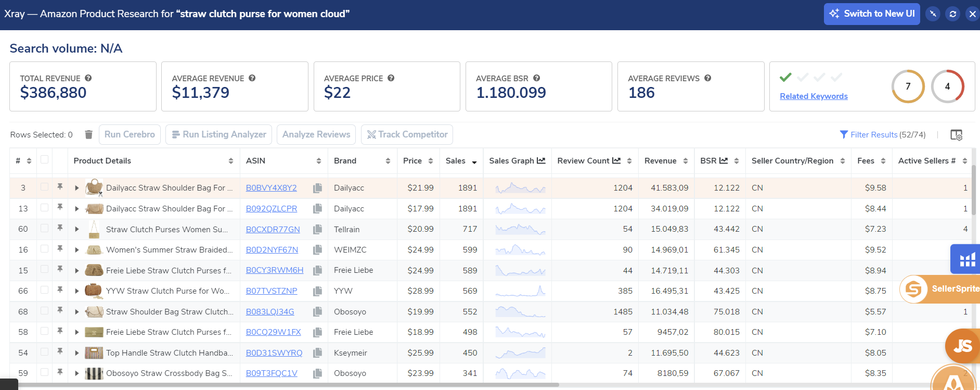Open the SellerSprite floating widget

point(939,289)
